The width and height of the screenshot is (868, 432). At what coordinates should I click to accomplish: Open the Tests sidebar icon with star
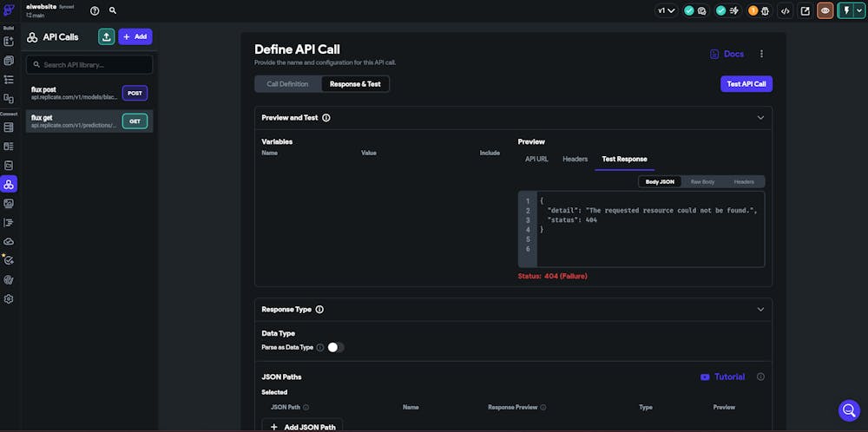click(9, 260)
